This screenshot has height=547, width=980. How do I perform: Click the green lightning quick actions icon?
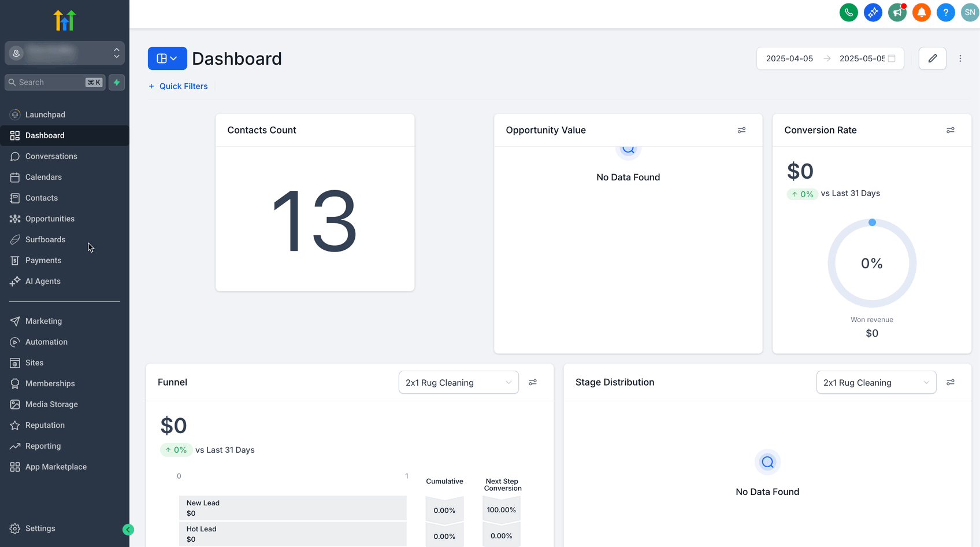117,83
